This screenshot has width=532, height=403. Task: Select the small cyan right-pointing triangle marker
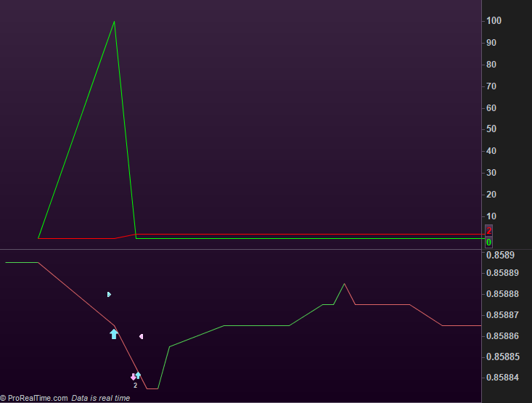(x=109, y=294)
